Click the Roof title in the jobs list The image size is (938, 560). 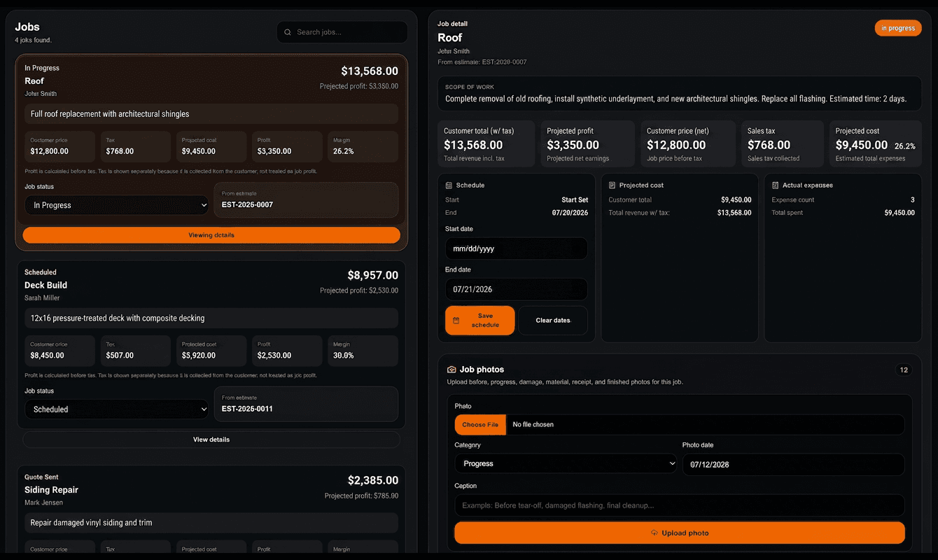[34, 81]
